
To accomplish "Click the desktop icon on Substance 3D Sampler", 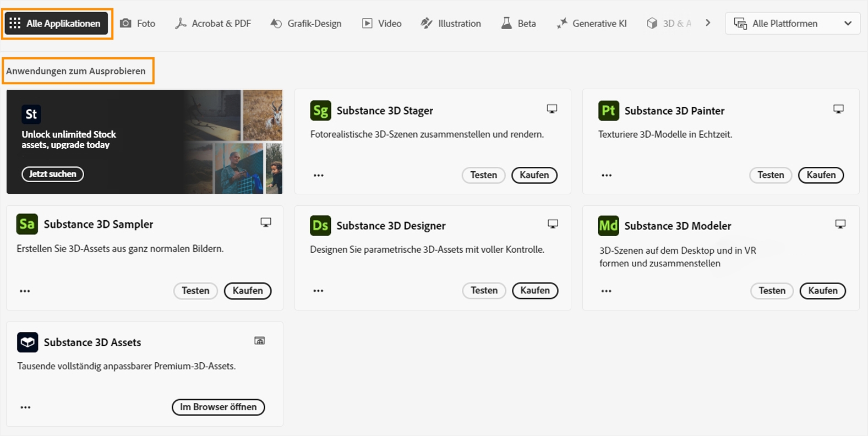I will point(266,222).
